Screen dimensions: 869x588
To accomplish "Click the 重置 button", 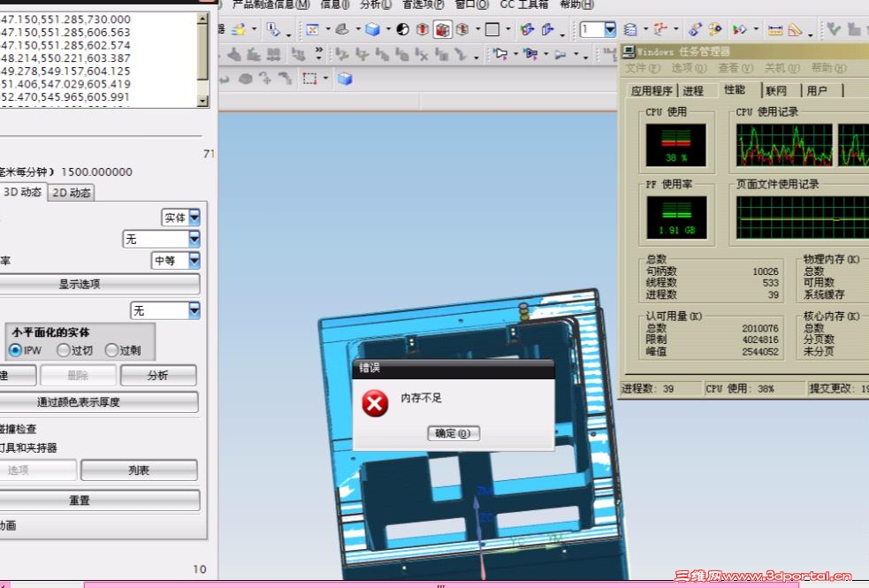I will (x=99, y=500).
